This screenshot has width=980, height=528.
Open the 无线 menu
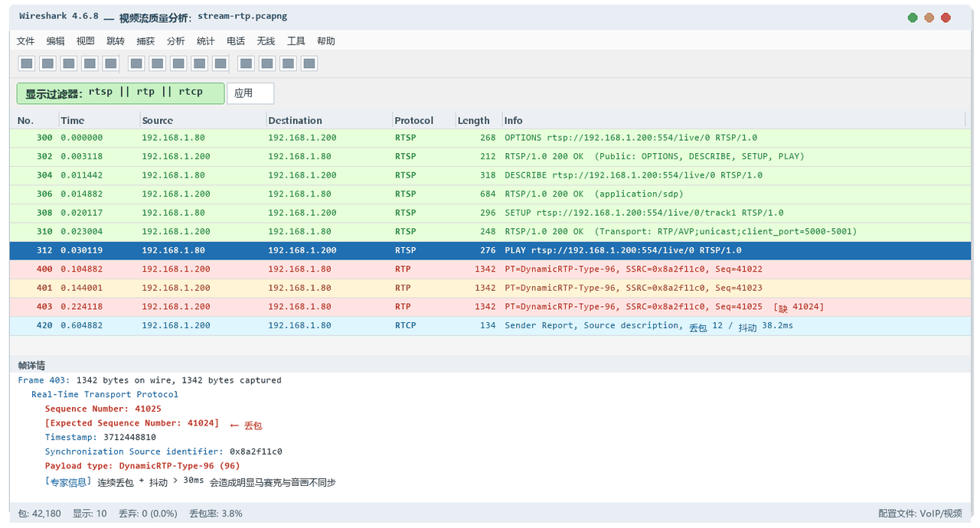(266, 41)
